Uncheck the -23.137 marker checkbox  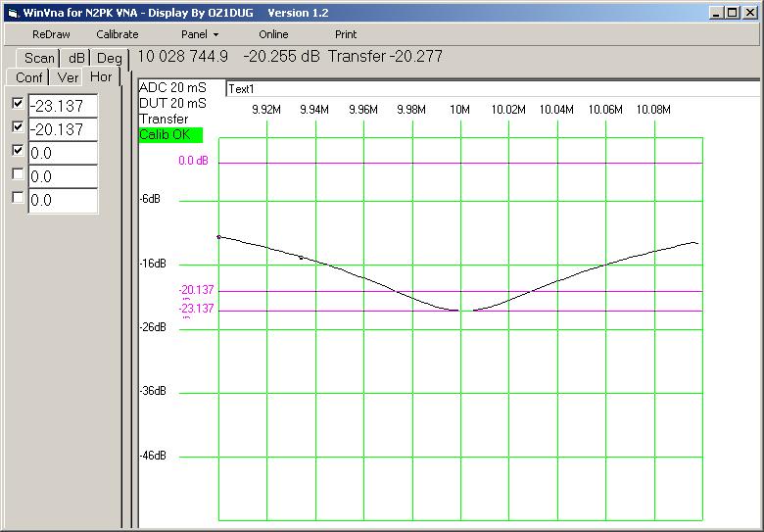coord(18,103)
